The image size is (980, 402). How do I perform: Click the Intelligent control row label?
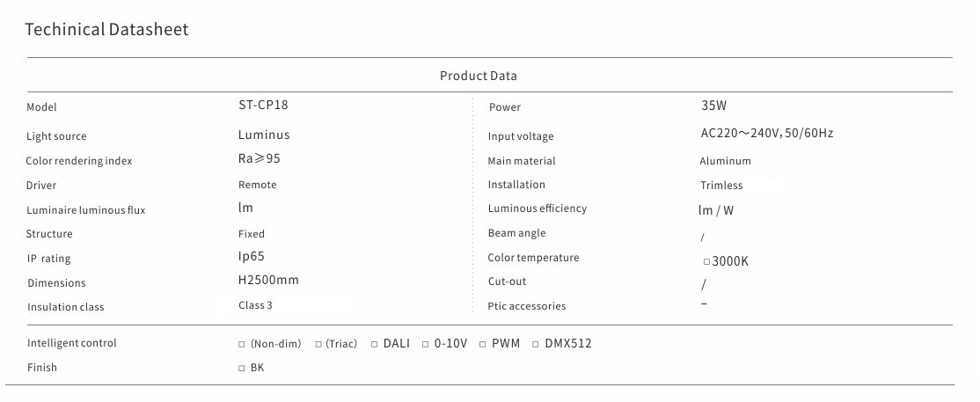tap(72, 343)
